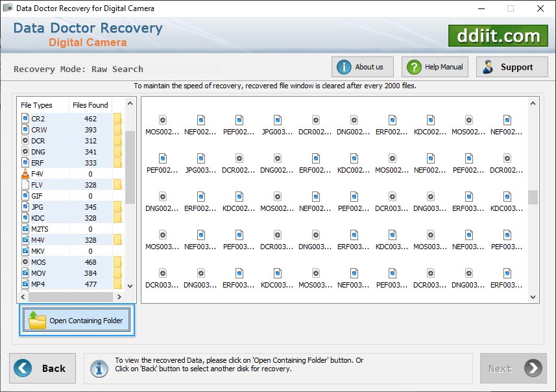Click the Files Found column header
Viewport: 556px width, 392px height.
90,104
